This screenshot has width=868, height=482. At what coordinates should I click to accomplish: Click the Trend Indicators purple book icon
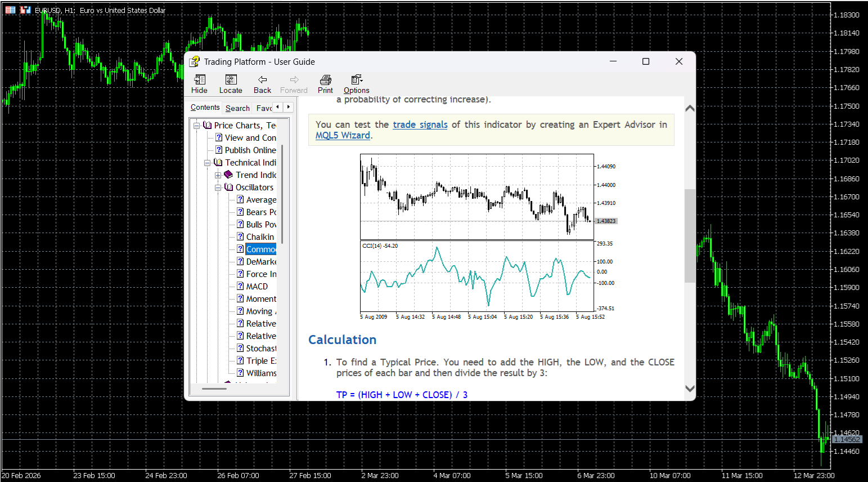point(228,175)
